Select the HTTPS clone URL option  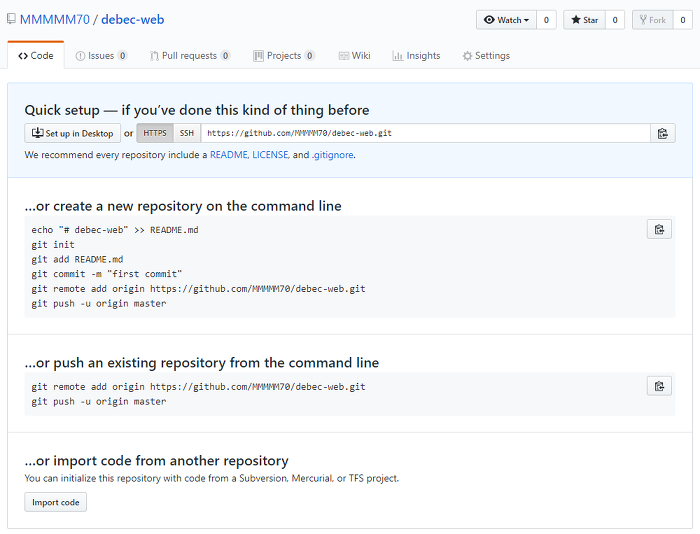(155, 133)
